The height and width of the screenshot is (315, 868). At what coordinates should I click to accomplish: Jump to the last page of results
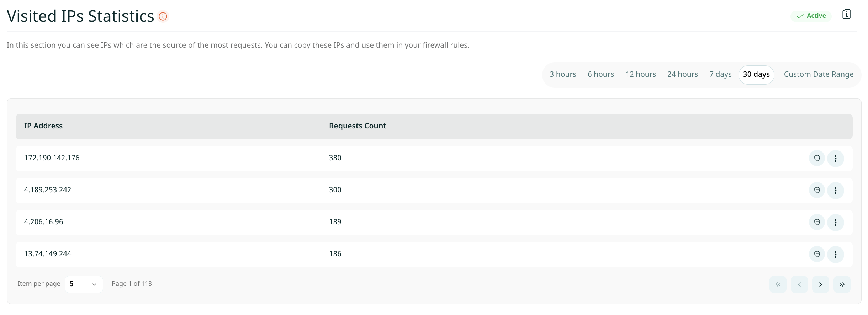842,284
